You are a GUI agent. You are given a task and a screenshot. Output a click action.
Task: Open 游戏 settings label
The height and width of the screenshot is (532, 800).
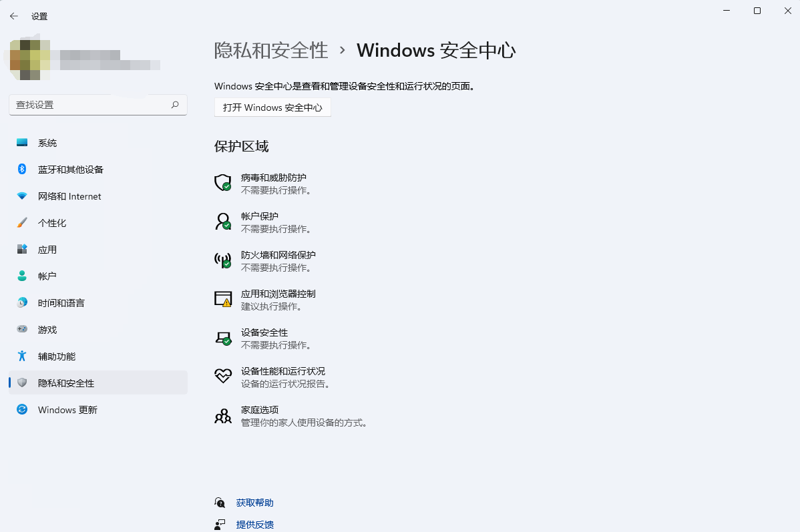click(47, 330)
